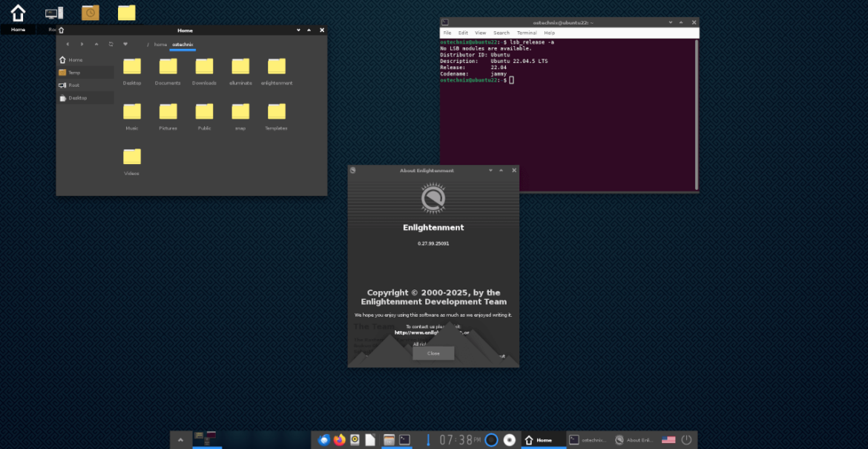868x449 pixels.
Task: Open the Downloads folder
Action: tap(204, 67)
